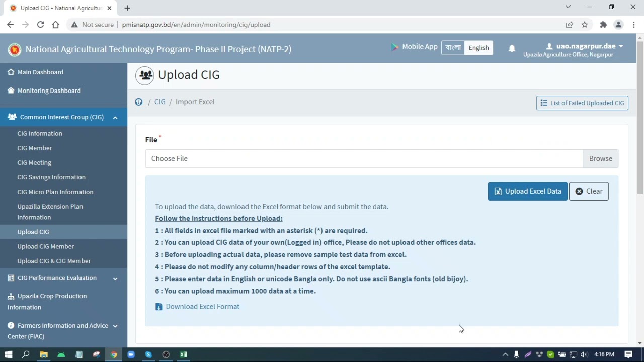The height and width of the screenshot is (362, 644).
Task: Close the Upload CIG browser tab
Action: click(109, 8)
